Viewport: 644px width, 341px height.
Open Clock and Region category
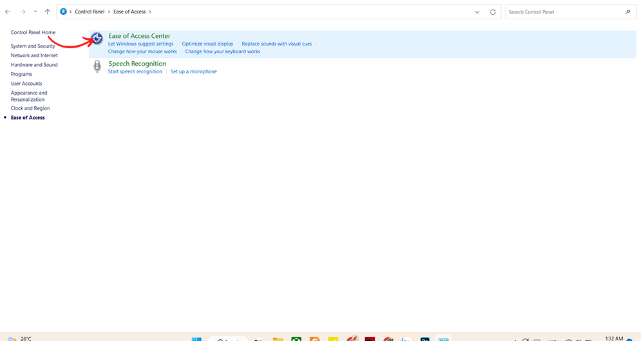tap(30, 108)
